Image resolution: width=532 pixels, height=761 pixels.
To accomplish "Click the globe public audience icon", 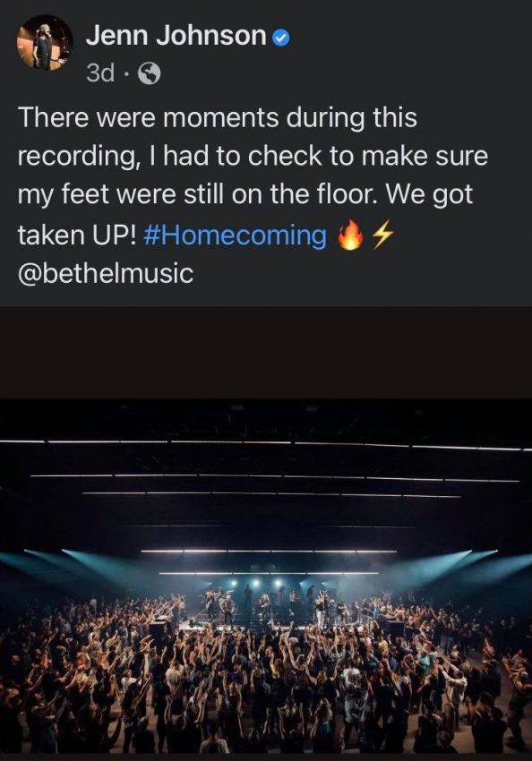I will [x=150, y=73].
